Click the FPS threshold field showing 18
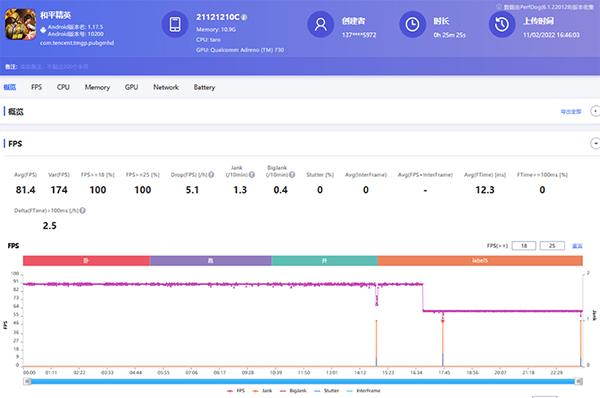Viewport: 600px width, 398px height. click(524, 246)
